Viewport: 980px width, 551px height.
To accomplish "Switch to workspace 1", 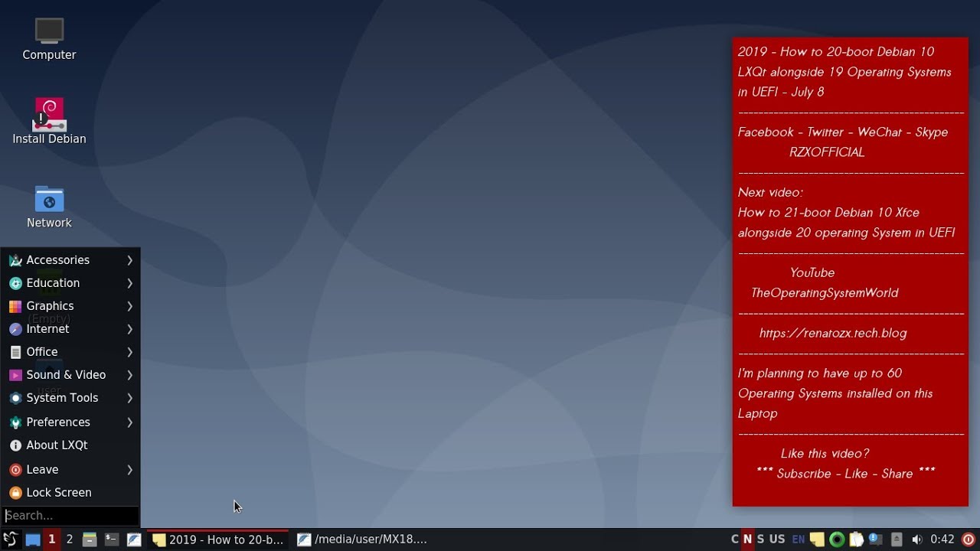I will click(x=51, y=540).
